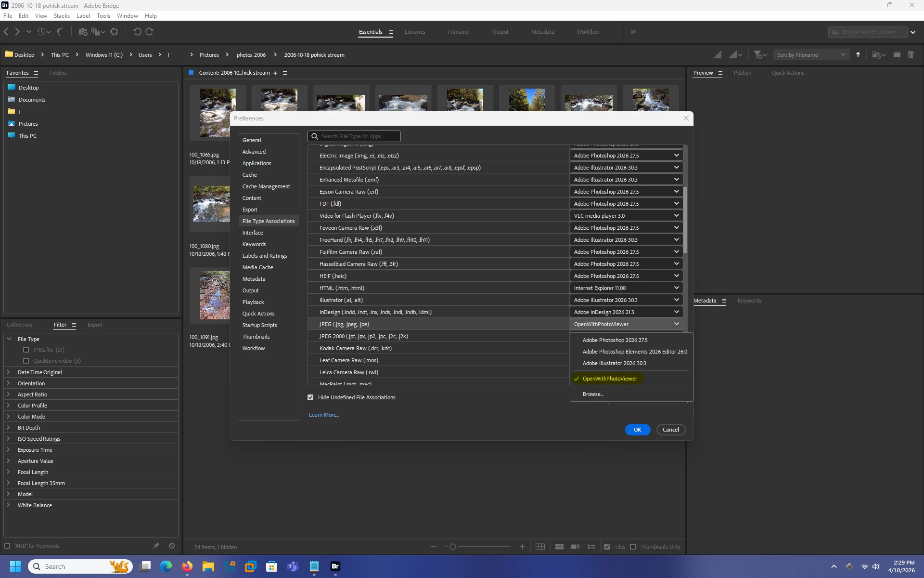The image size is (924, 578).
Task: Click the ascending order arrow icon
Action: coord(858,55)
